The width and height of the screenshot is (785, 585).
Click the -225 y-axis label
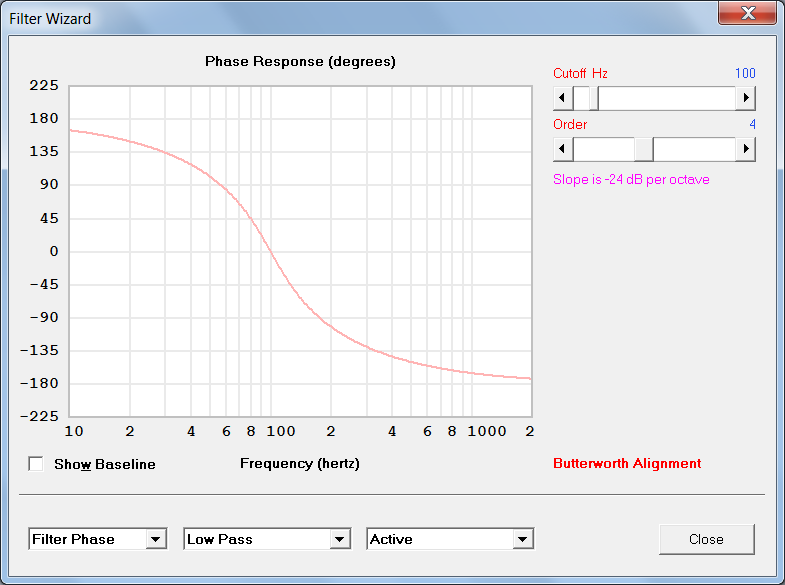coord(40,416)
